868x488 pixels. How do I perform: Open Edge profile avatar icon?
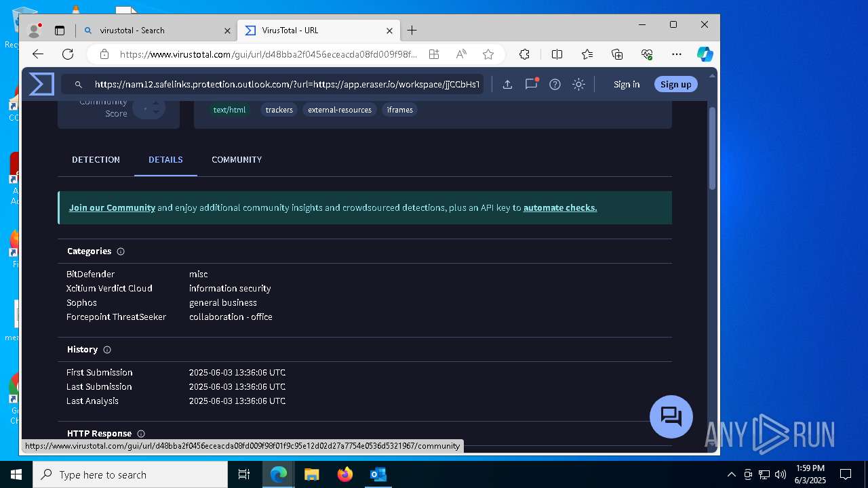tap(34, 30)
